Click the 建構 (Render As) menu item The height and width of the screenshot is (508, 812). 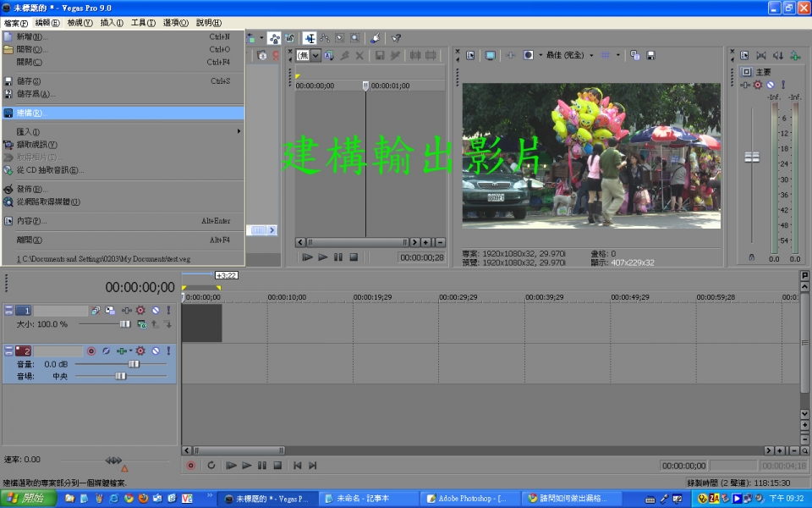tap(34, 113)
